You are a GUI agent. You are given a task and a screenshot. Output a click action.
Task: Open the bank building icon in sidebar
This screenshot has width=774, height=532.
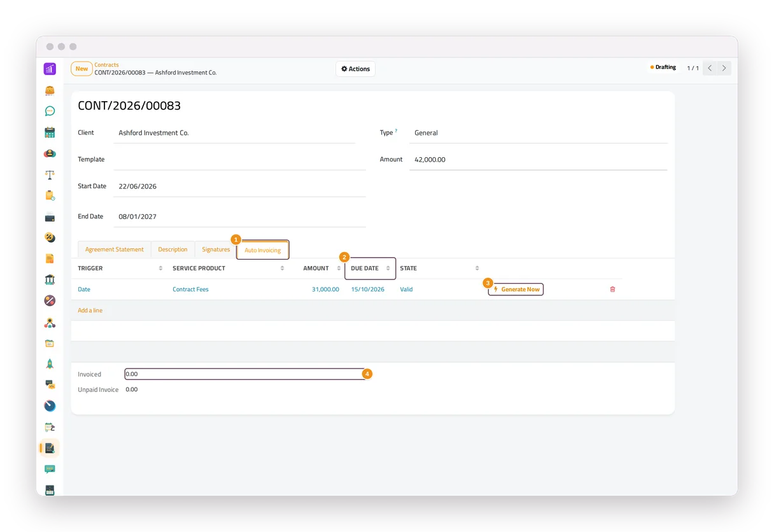(50, 279)
